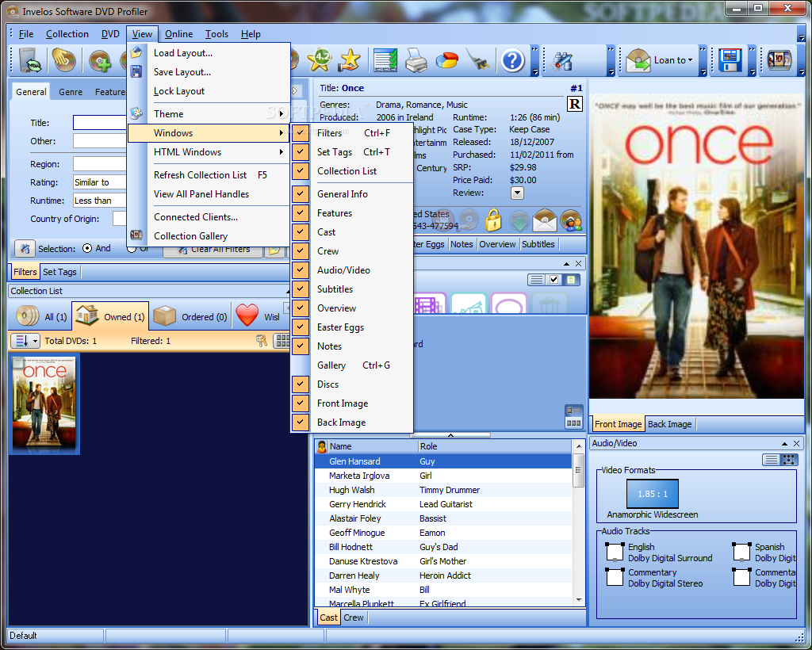Viewport: 812px width, 650px height.
Task: Open the Tools menu
Action: (216, 34)
